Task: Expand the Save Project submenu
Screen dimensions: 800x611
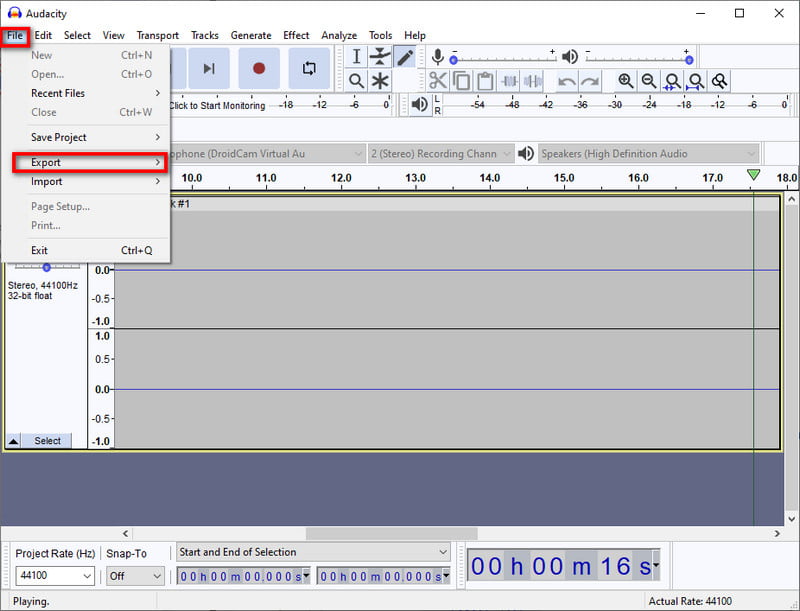Action: pos(86,137)
